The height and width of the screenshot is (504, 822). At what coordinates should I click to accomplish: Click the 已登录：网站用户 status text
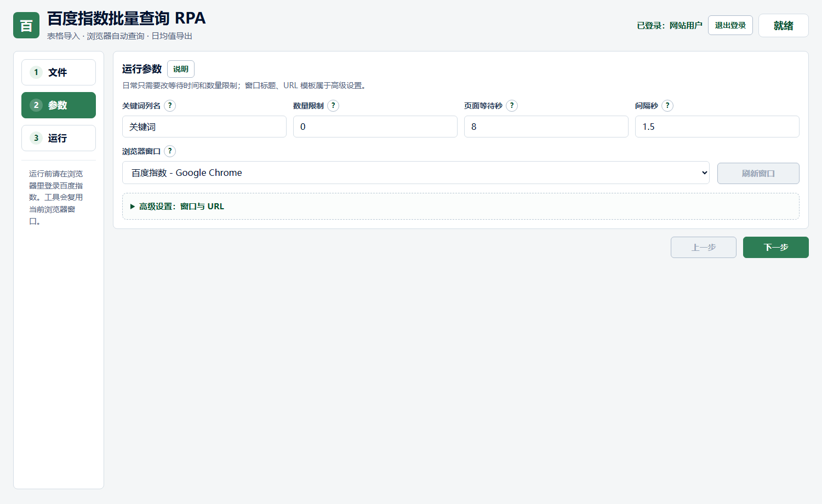[x=670, y=26]
